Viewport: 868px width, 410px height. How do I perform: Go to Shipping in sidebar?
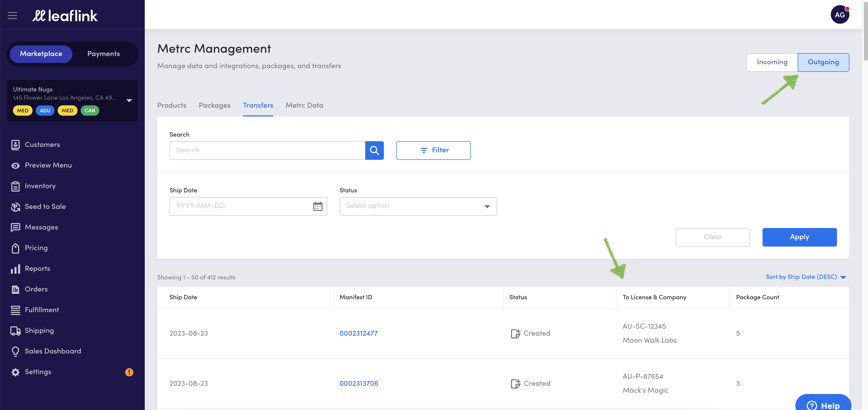pos(39,330)
